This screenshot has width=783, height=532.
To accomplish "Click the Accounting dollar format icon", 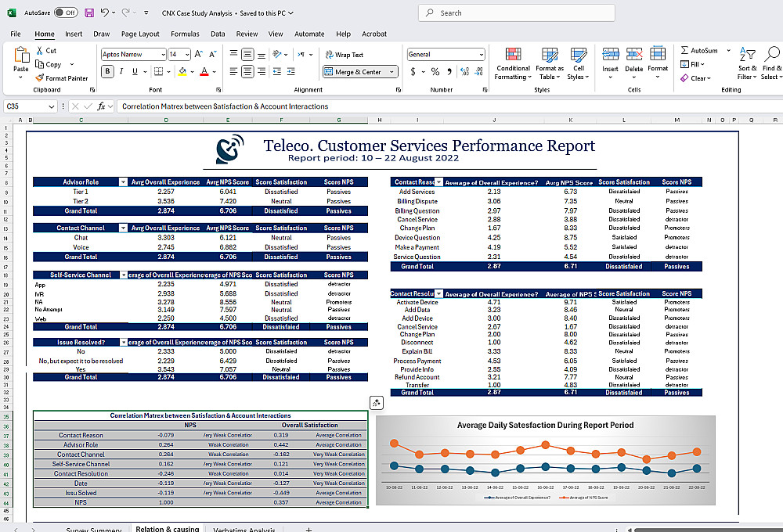I will pos(413,72).
